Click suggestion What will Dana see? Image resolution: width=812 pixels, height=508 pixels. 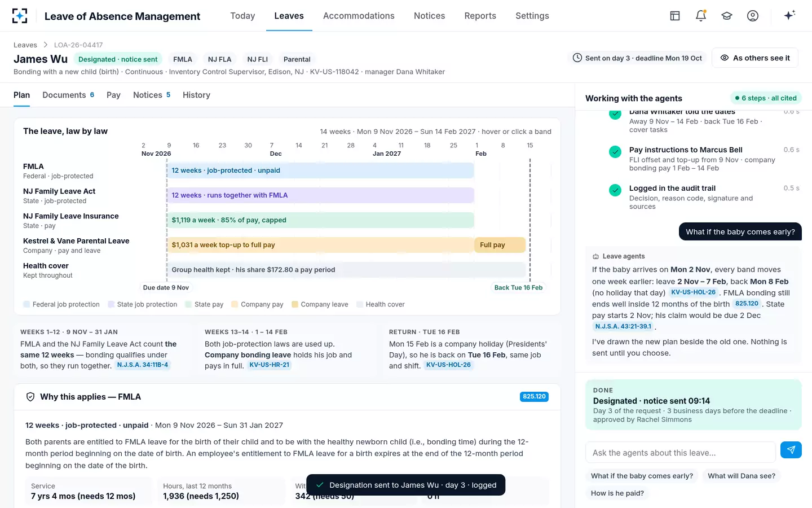coord(742,476)
